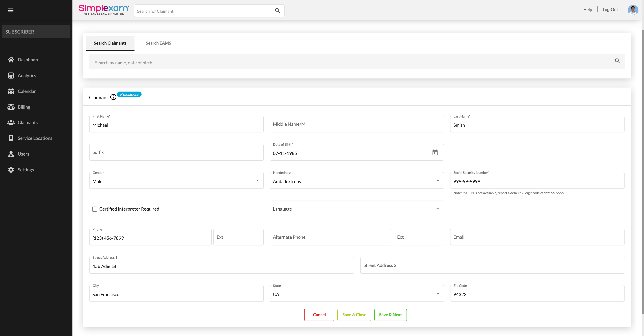
Task: Expand the State dropdown showing CA
Action: coord(438,294)
